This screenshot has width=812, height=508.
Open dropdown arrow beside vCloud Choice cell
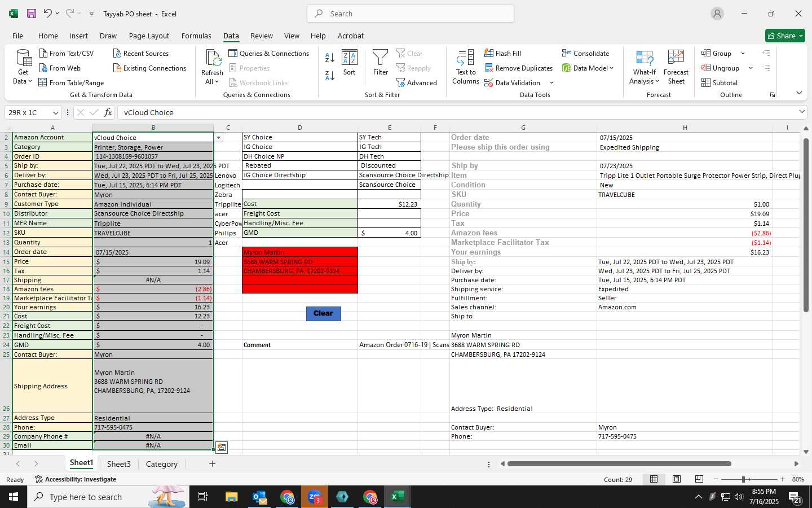tap(219, 137)
